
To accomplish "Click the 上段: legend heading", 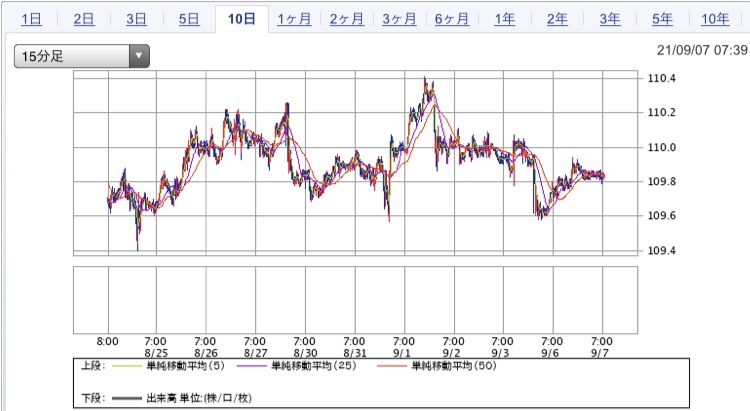I will pyautogui.click(x=93, y=366).
